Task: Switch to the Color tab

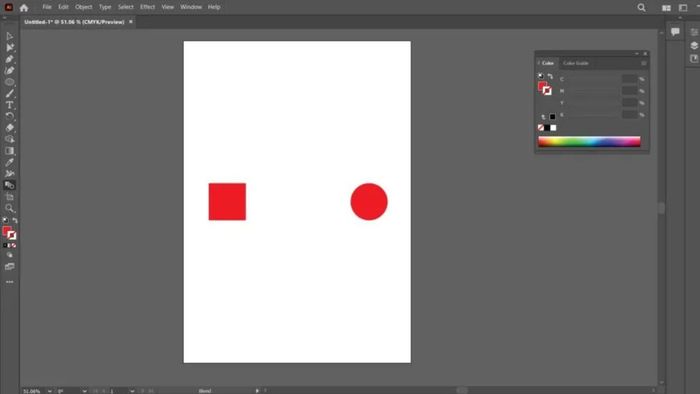Action: (x=547, y=63)
